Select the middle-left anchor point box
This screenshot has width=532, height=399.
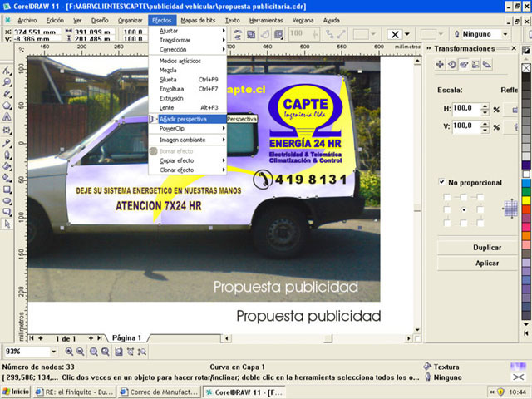[447, 210]
